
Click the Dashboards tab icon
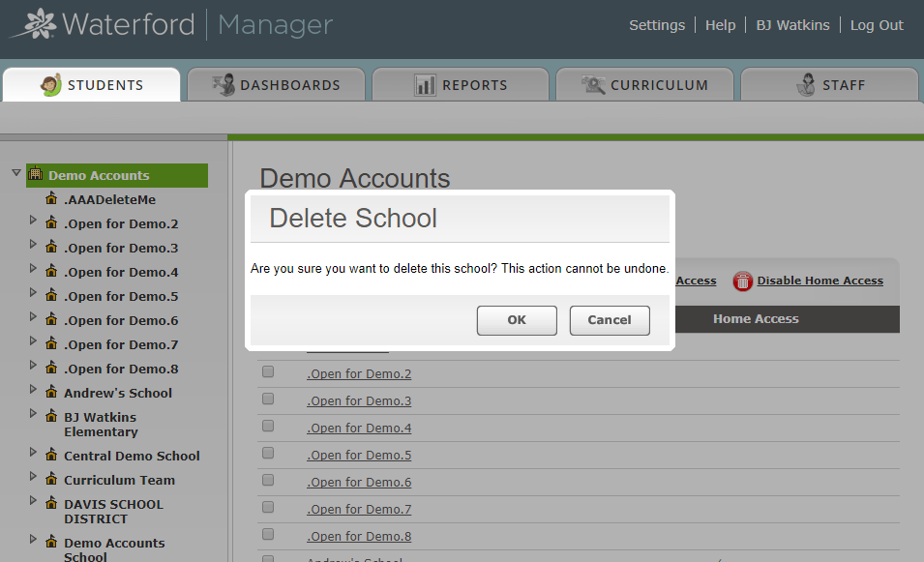pyautogui.click(x=224, y=85)
